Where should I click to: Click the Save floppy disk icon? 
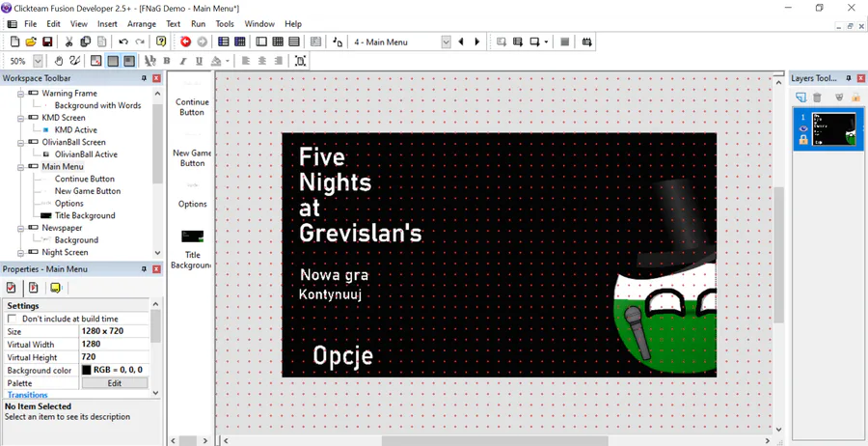47,42
